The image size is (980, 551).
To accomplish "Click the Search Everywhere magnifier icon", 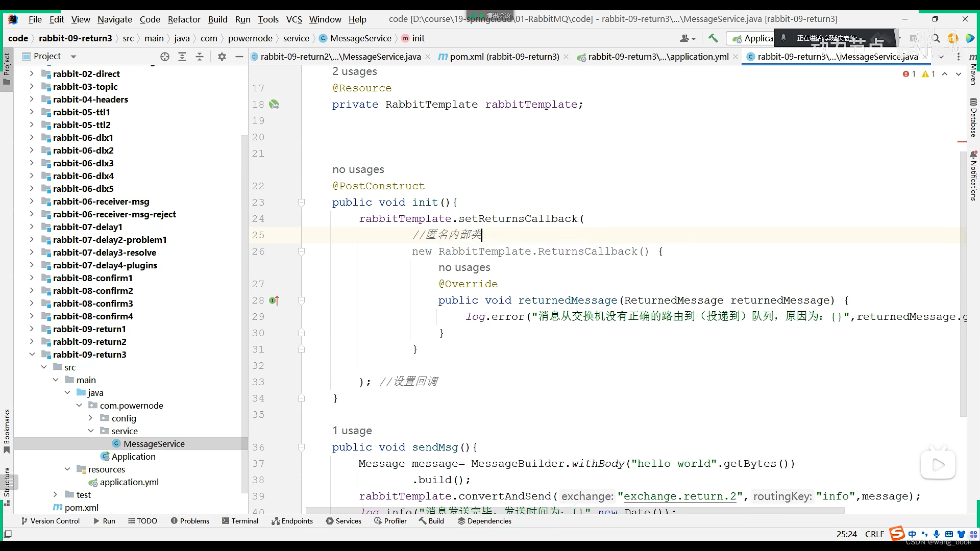I will coord(936,38).
